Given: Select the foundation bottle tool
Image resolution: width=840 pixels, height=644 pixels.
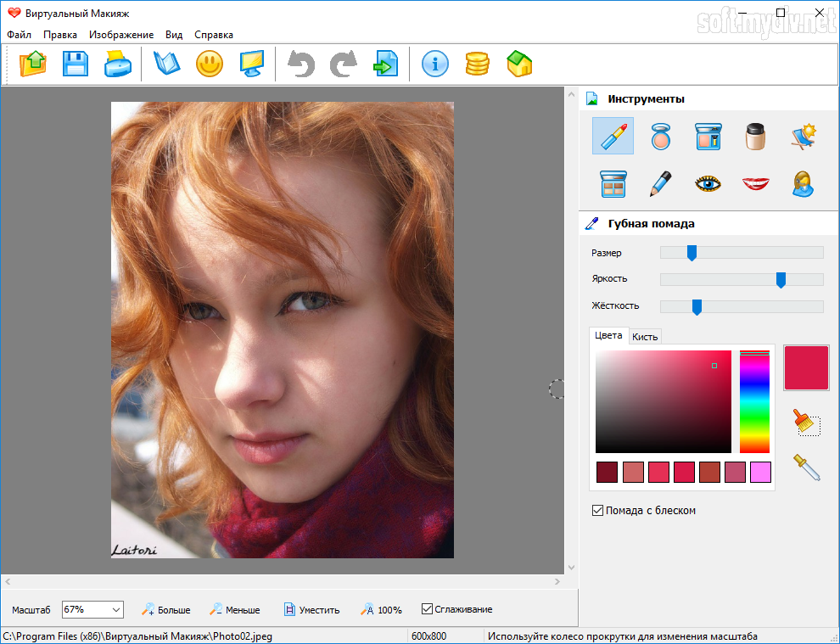Looking at the screenshot, I should click(755, 136).
